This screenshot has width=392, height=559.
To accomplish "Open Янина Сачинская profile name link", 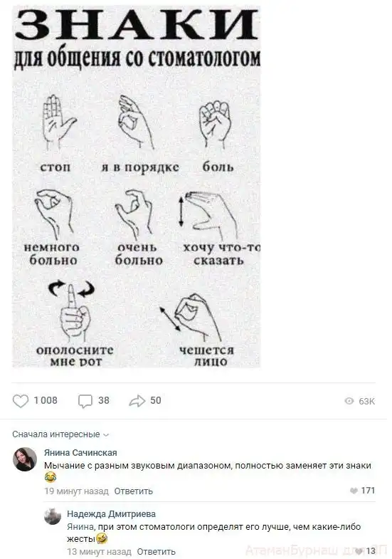I will point(80,452).
